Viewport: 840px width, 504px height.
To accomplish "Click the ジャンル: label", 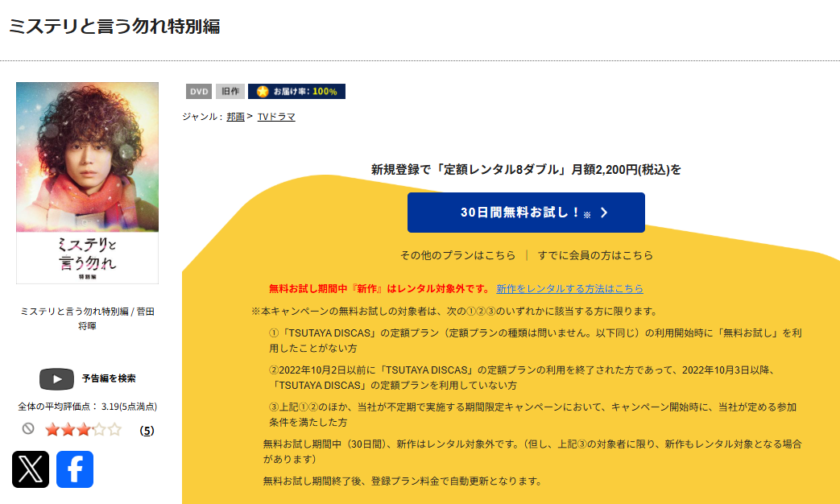I will pos(202,117).
